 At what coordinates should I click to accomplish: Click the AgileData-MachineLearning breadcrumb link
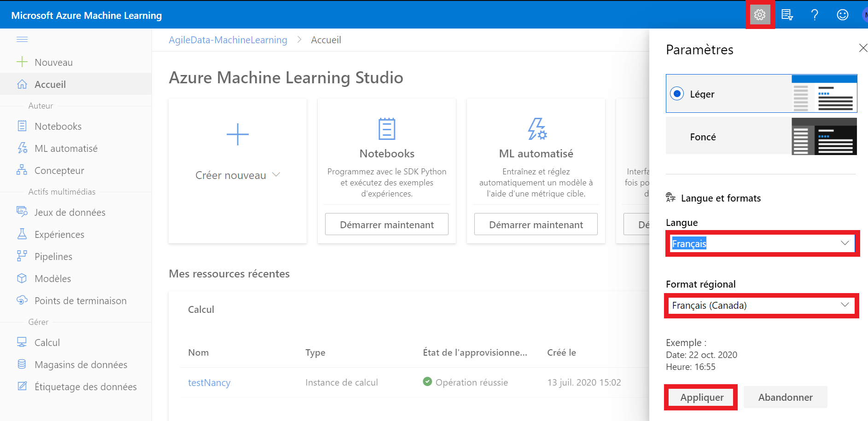tap(228, 40)
